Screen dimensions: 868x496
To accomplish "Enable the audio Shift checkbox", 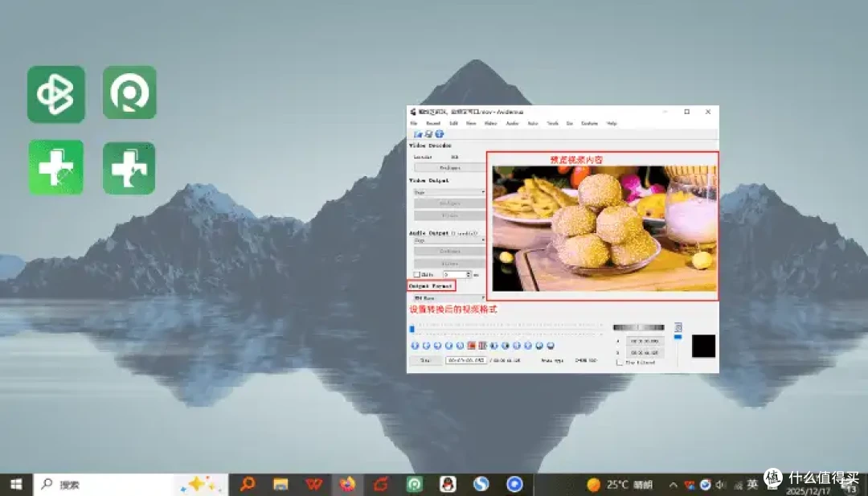I will (417, 275).
